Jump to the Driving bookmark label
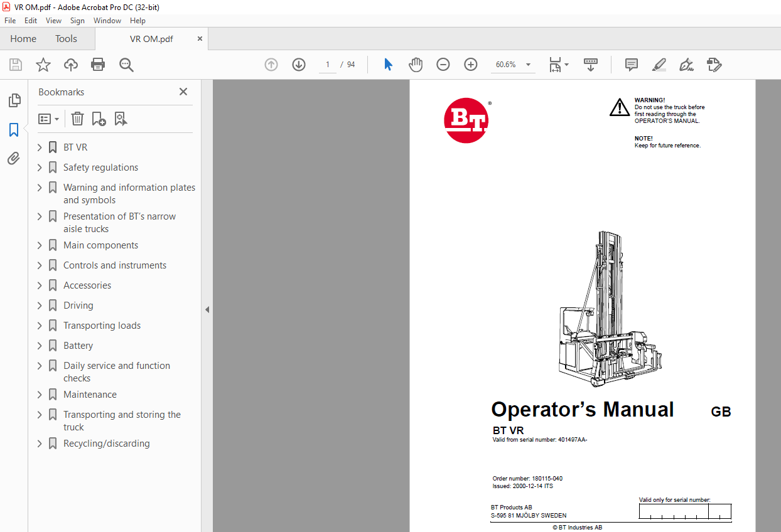The width and height of the screenshot is (781, 532). [78, 306]
